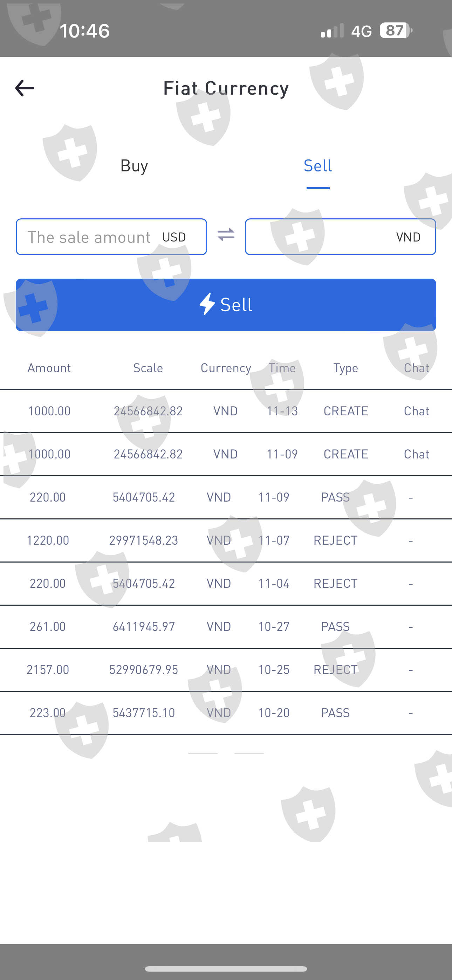Open Chat for the 11-13 order

coord(416,411)
